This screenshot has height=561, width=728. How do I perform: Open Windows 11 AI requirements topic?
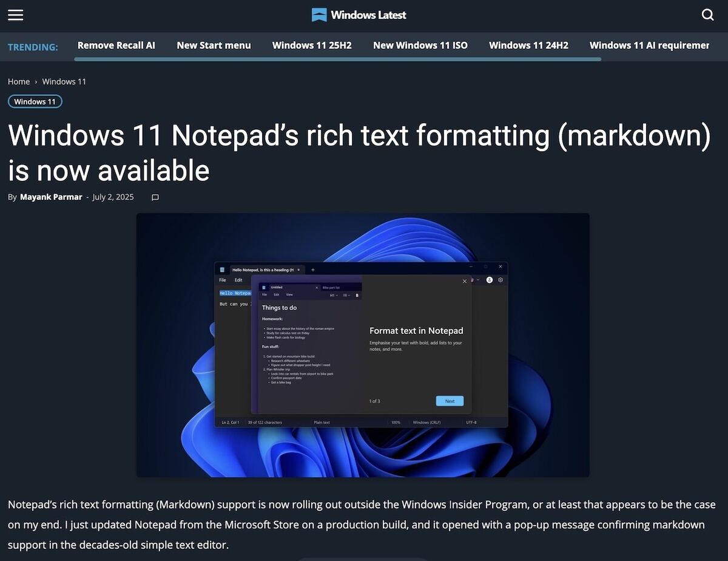(x=649, y=45)
